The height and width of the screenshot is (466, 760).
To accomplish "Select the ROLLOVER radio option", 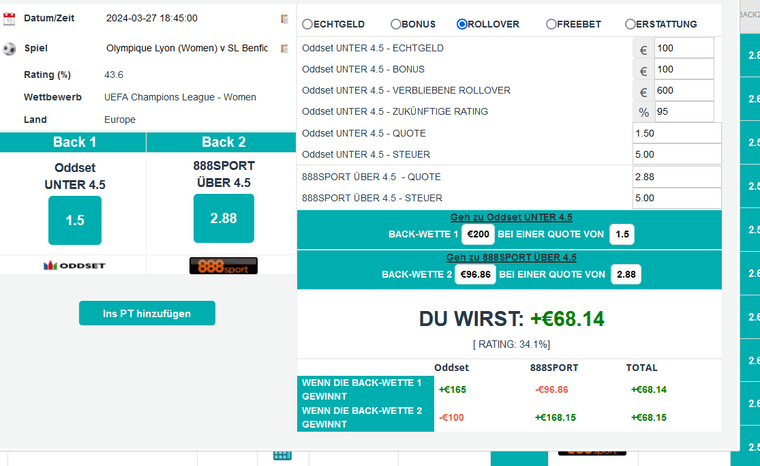I will pyautogui.click(x=462, y=24).
